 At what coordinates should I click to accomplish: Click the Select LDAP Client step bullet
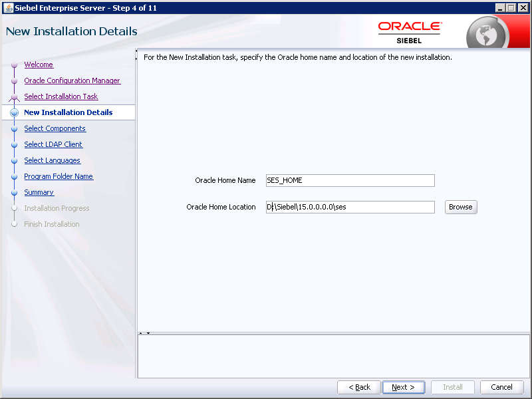point(14,145)
